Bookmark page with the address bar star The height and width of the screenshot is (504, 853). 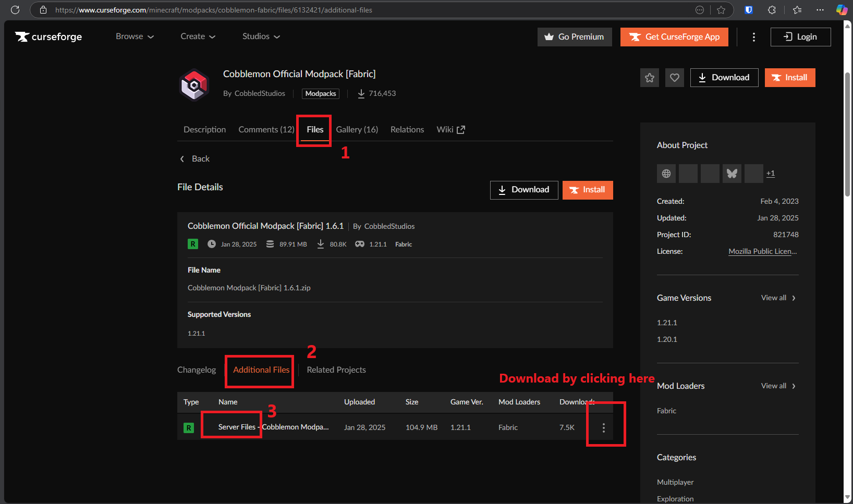(x=721, y=10)
